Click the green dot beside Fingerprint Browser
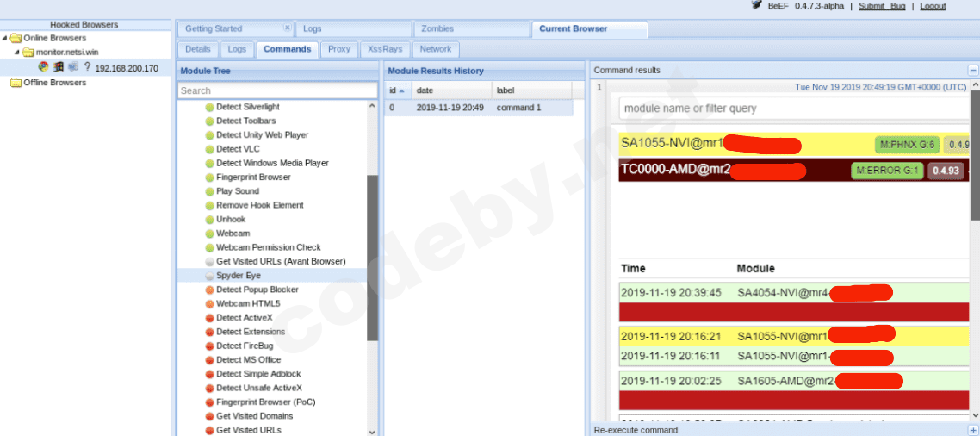Viewport: 980px width, 436px height. point(209,178)
